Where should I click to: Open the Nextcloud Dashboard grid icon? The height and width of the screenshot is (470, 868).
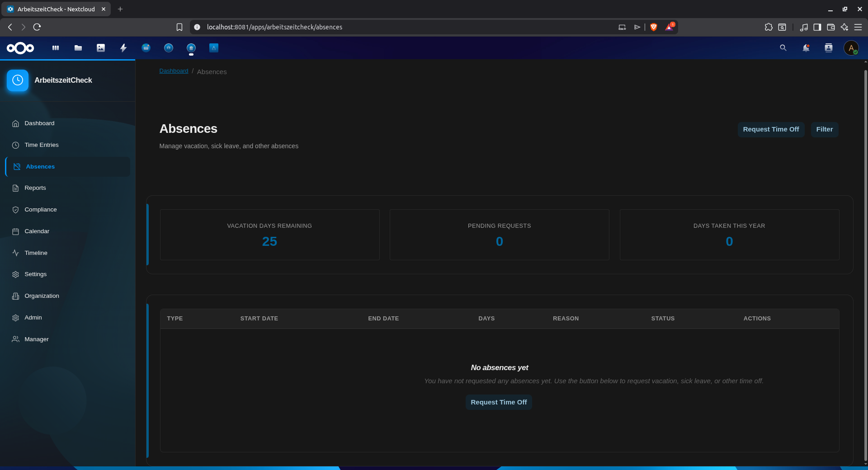click(x=55, y=48)
